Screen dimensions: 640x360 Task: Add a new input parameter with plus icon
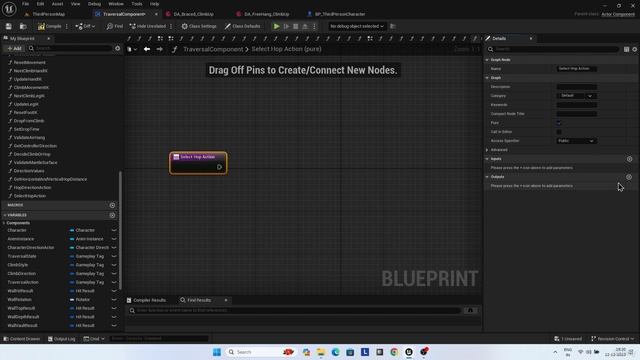pos(629,159)
